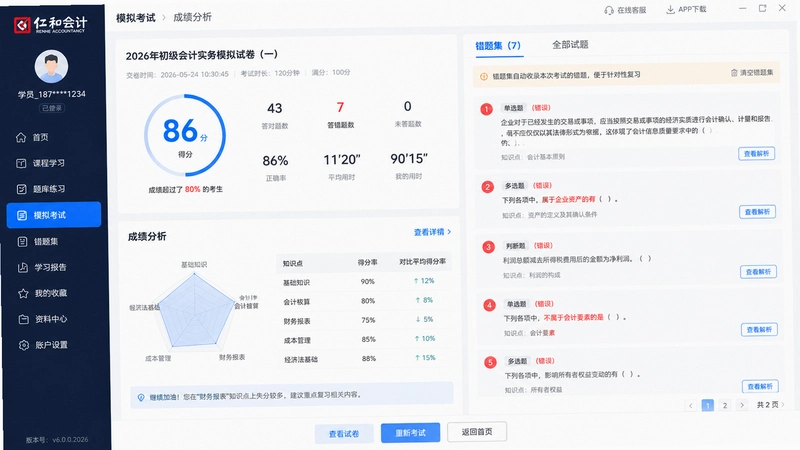Click 清空错题集 trash icon
Viewport: 800px width, 450px height.
[734, 73]
